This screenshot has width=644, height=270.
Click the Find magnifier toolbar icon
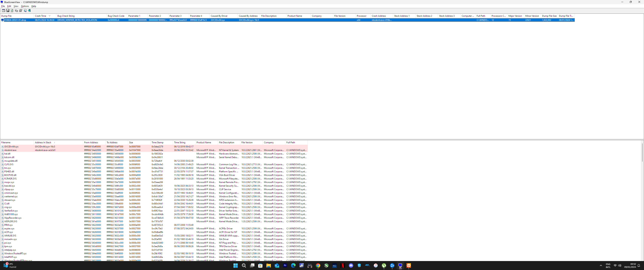click(25, 10)
